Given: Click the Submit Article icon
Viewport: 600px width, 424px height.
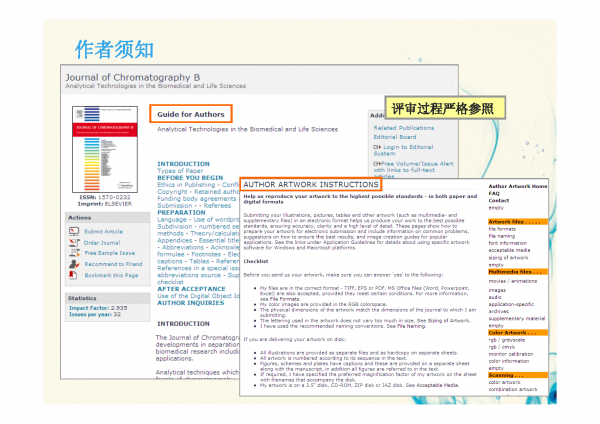Looking at the screenshot, I should tap(74, 231).
